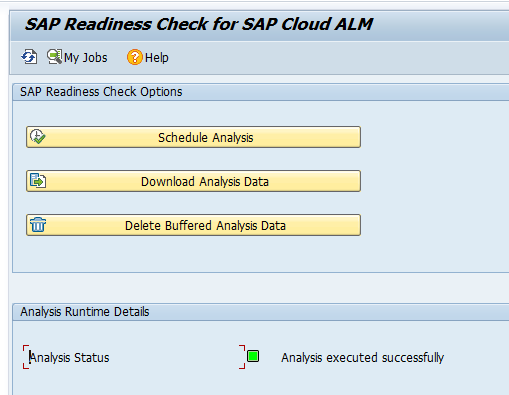The image size is (509, 395).
Task: Click the red bracket right of Analysis Status
Action: click(242, 357)
